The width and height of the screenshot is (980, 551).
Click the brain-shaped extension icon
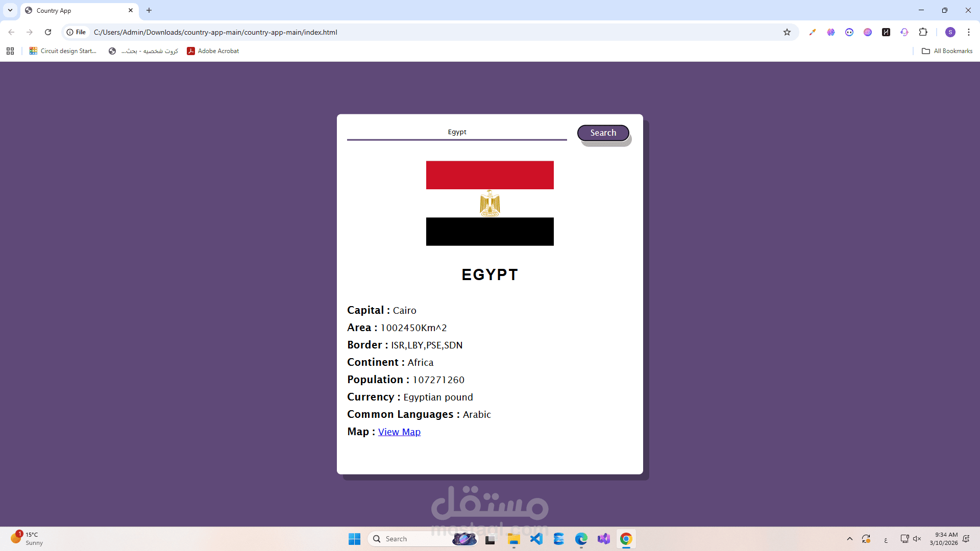831,32
